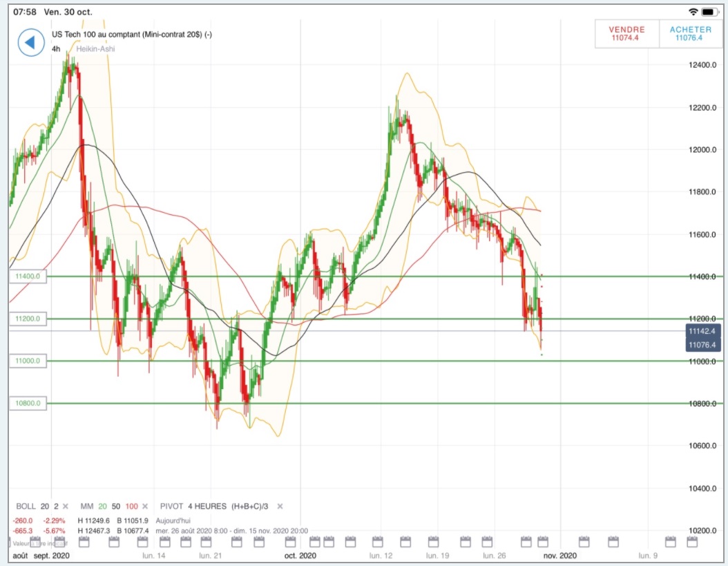Screen dimensions: 728x566
Task: Select the black MM 50 period value
Action: 115,507
